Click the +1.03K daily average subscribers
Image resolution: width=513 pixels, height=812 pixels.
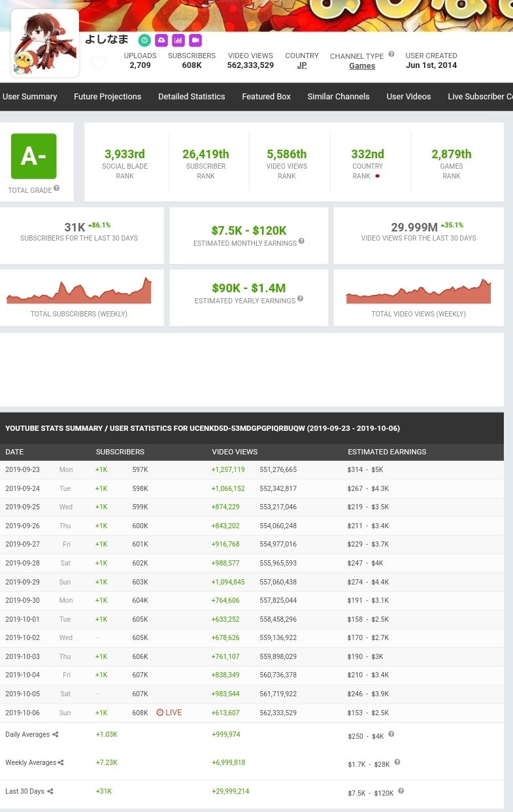pos(107,735)
